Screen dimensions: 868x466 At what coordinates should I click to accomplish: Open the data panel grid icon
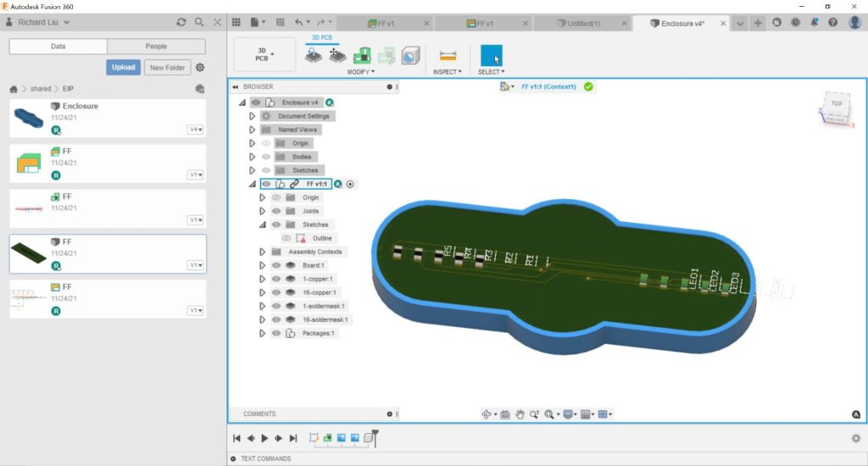[236, 23]
